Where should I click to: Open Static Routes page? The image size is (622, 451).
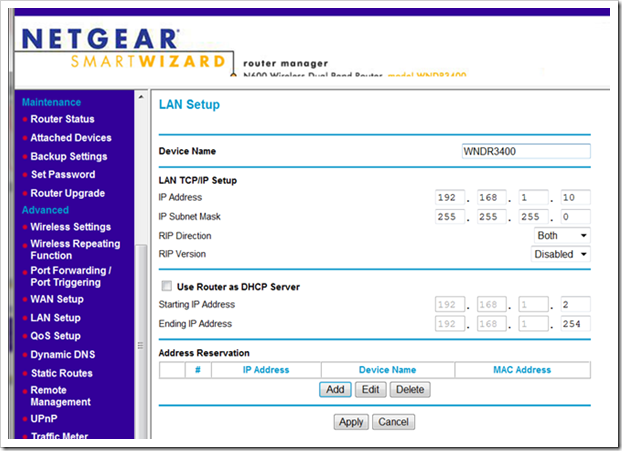click(x=62, y=373)
